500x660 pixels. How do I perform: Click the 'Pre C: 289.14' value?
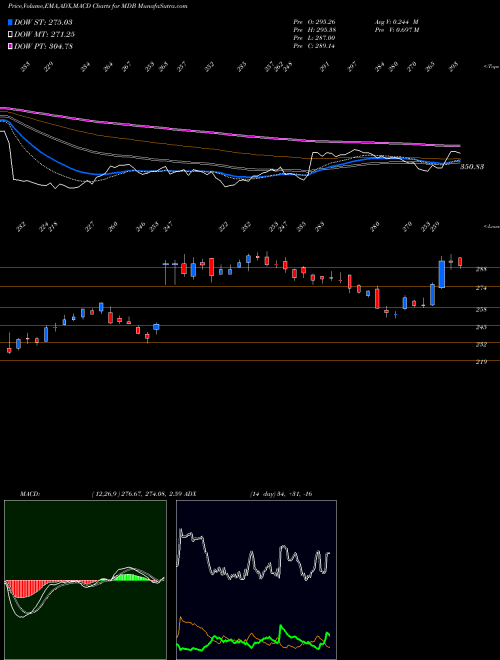[x=314, y=46]
